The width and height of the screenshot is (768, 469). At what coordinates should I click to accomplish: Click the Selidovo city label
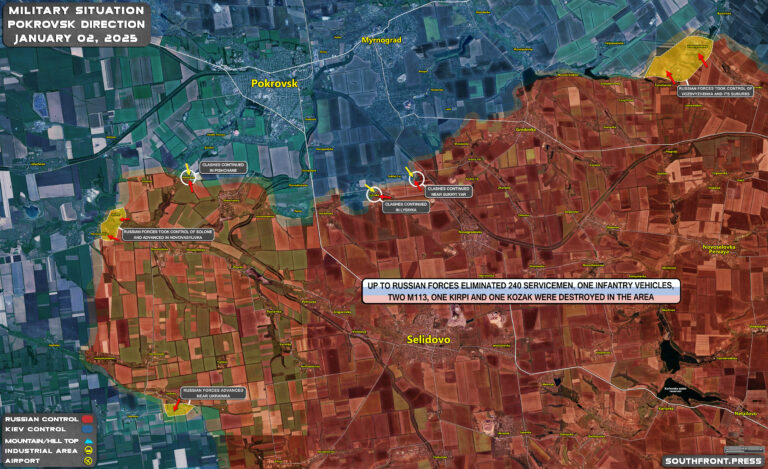pos(431,340)
